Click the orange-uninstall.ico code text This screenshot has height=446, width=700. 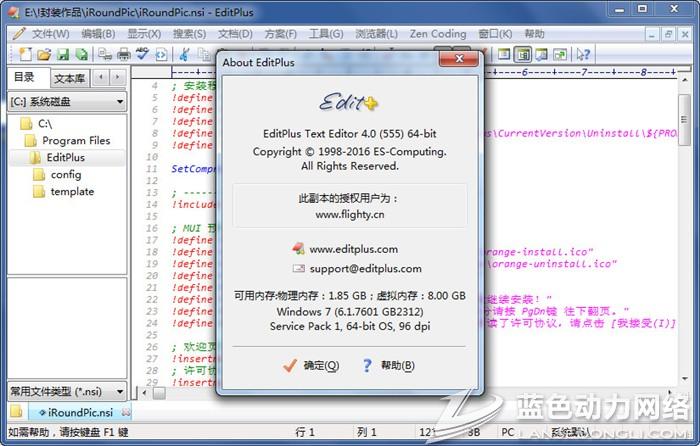point(552,264)
